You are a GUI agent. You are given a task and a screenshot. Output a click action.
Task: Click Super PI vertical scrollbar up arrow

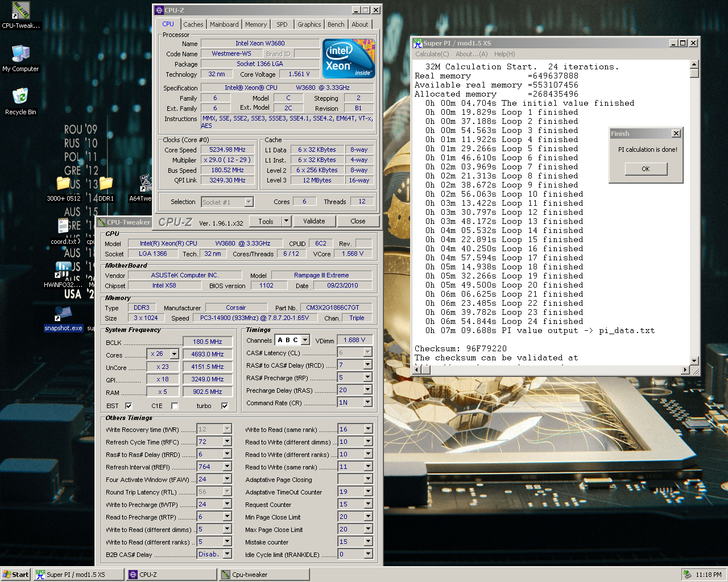[x=694, y=65]
